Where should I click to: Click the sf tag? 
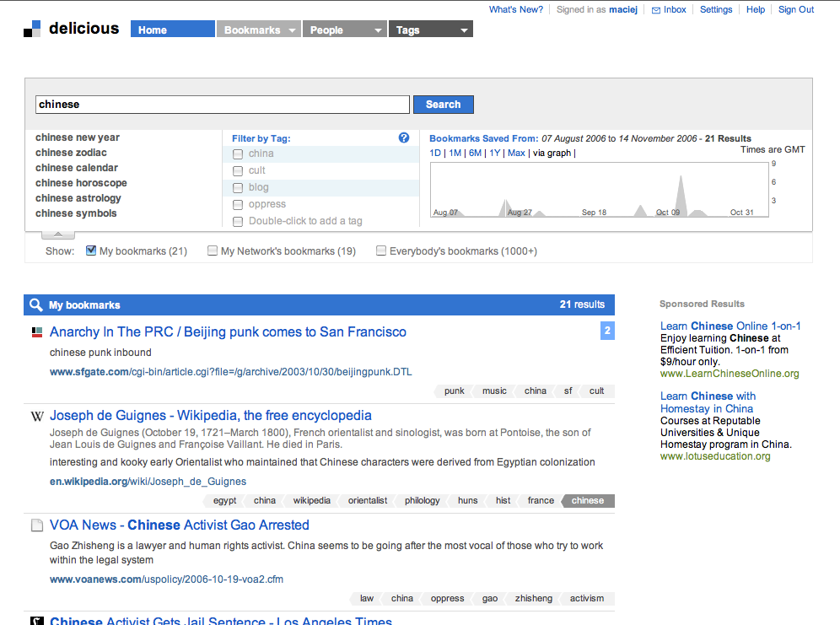(x=568, y=391)
